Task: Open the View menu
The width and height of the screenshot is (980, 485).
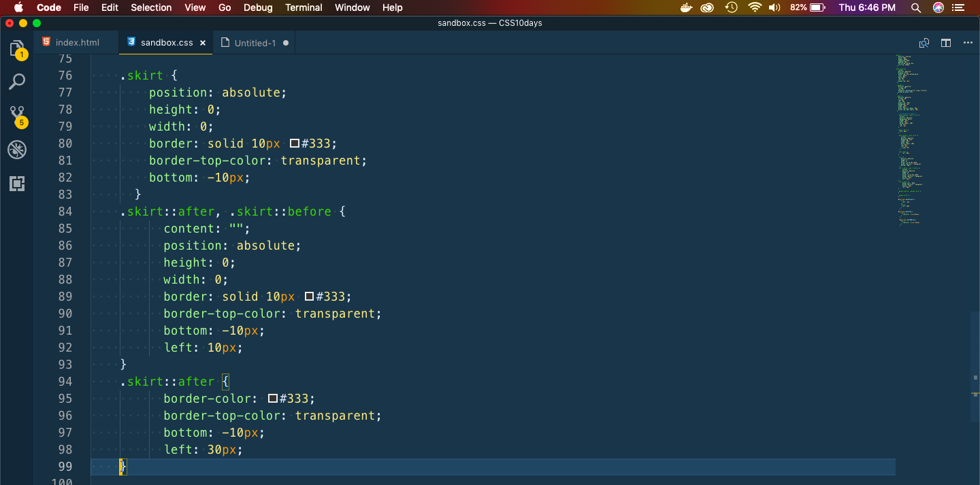Action: (195, 7)
